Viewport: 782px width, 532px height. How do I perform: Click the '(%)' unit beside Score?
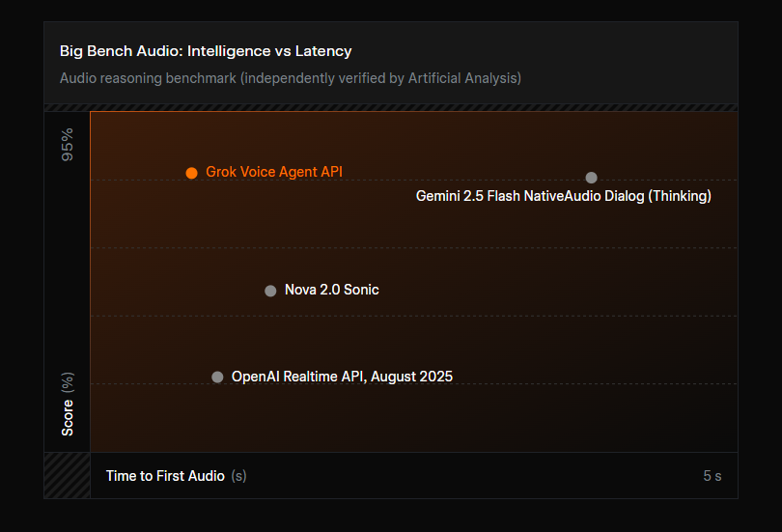[x=68, y=382]
